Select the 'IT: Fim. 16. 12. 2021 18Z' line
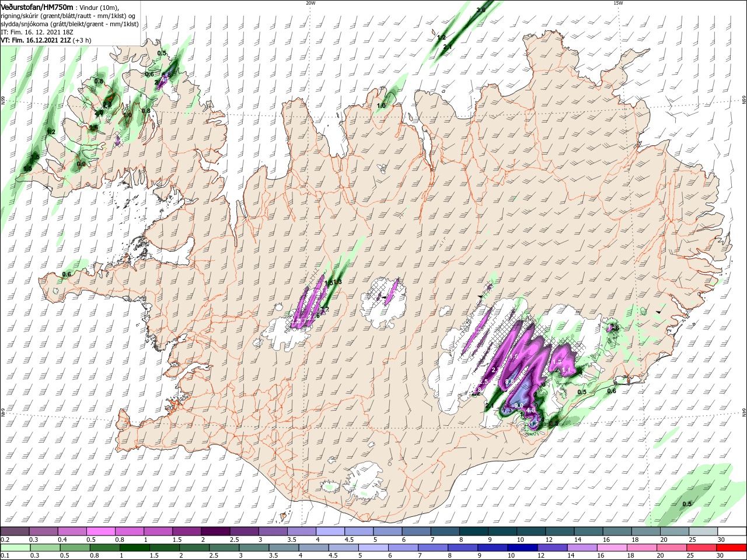This screenshot has height=560, width=747. tap(37, 32)
